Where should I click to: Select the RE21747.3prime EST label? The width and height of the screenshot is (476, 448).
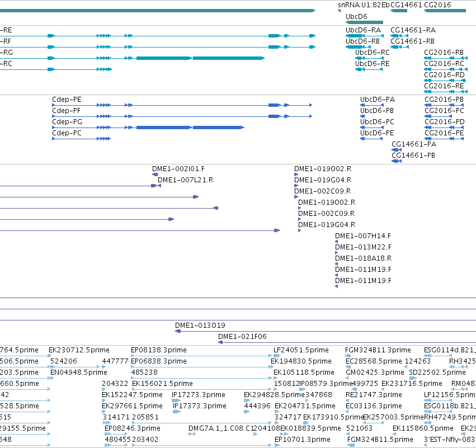pos(374,395)
